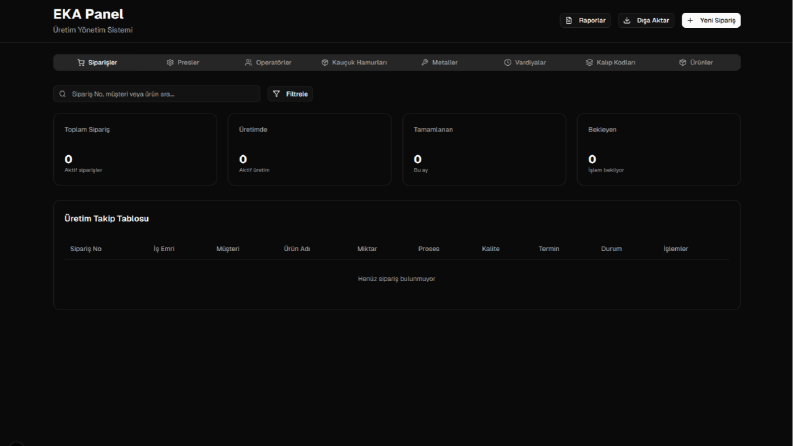Click the İşlem bekliyor caption
Viewport: 793px width, 446px height.
pos(606,170)
